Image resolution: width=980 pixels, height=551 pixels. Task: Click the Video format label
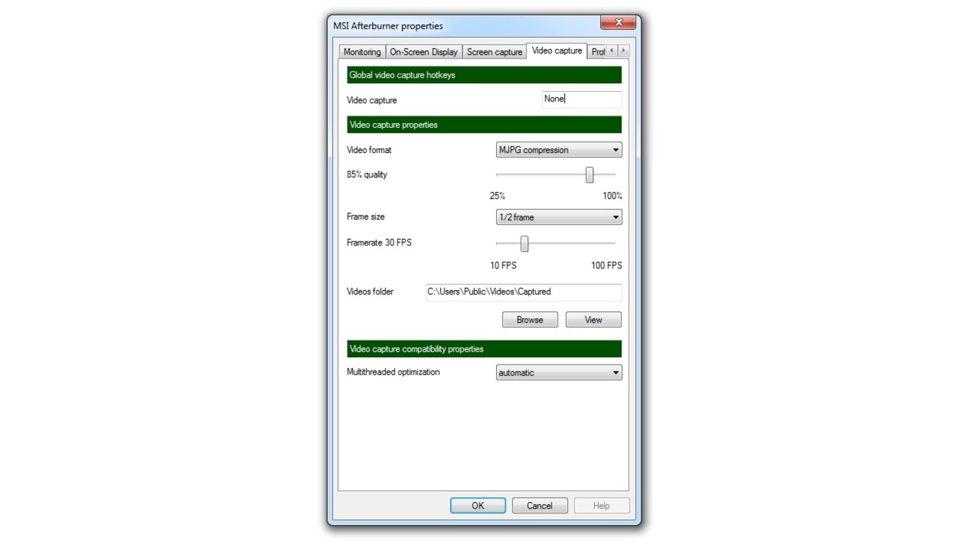(x=369, y=150)
